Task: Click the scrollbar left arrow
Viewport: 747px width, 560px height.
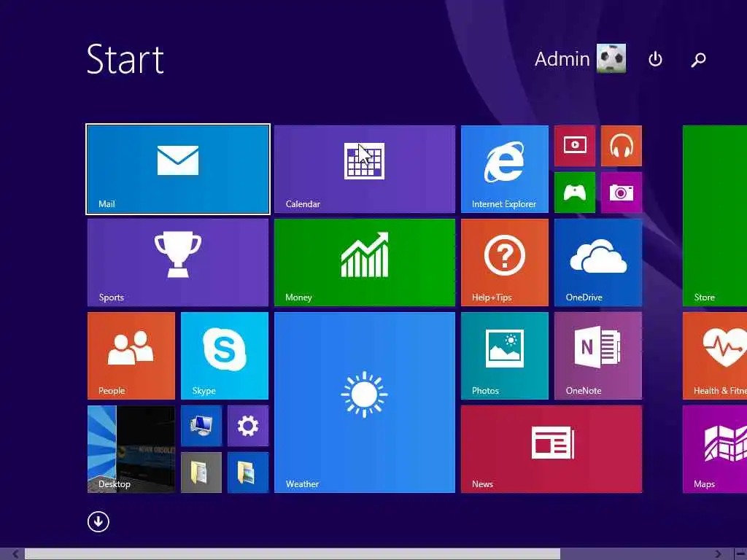Action: [15, 554]
